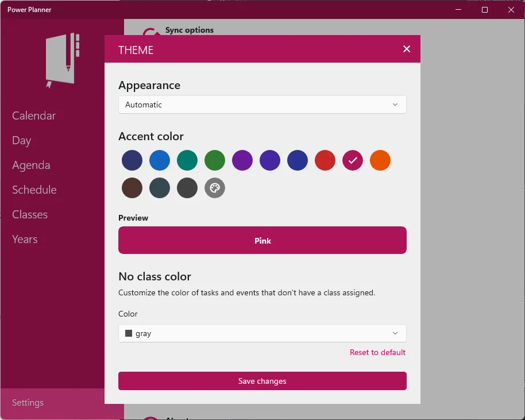Pick the orange accent color
This screenshot has height=420, width=525.
(380, 160)
